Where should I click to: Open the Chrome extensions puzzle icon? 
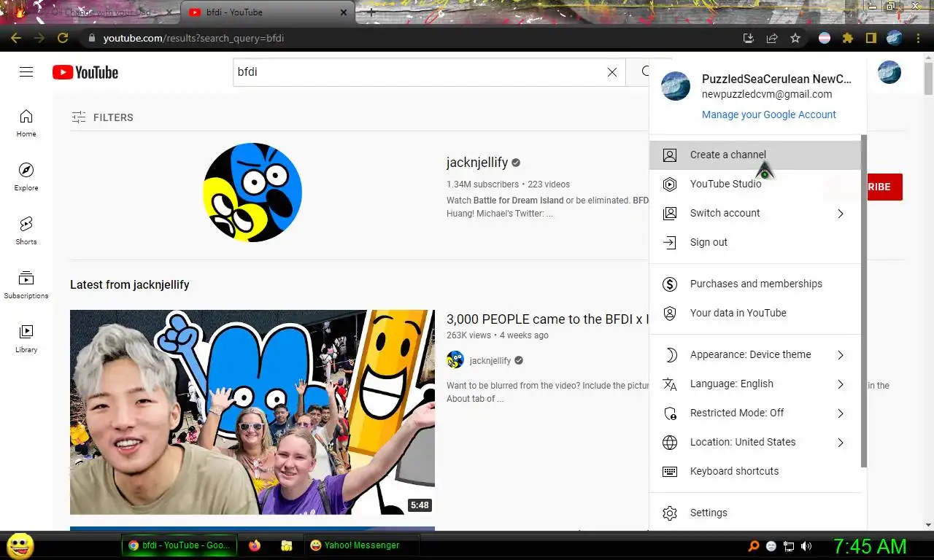pos(847,38)
